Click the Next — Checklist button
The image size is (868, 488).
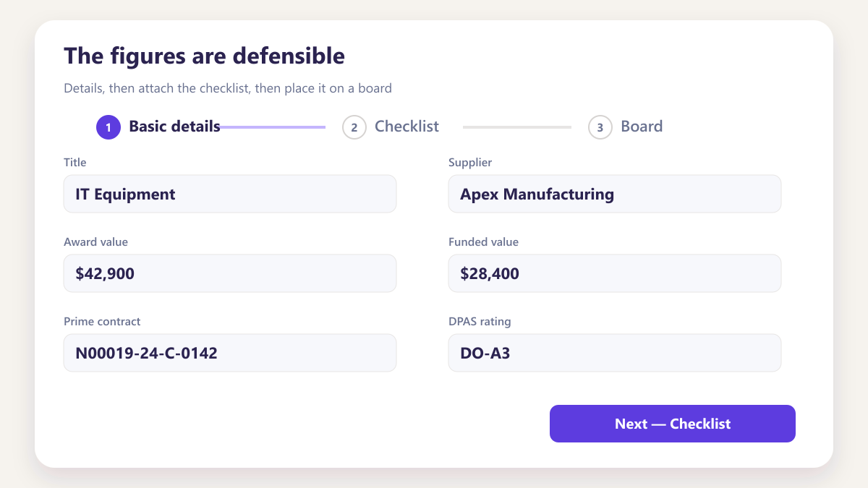[673, 424]
